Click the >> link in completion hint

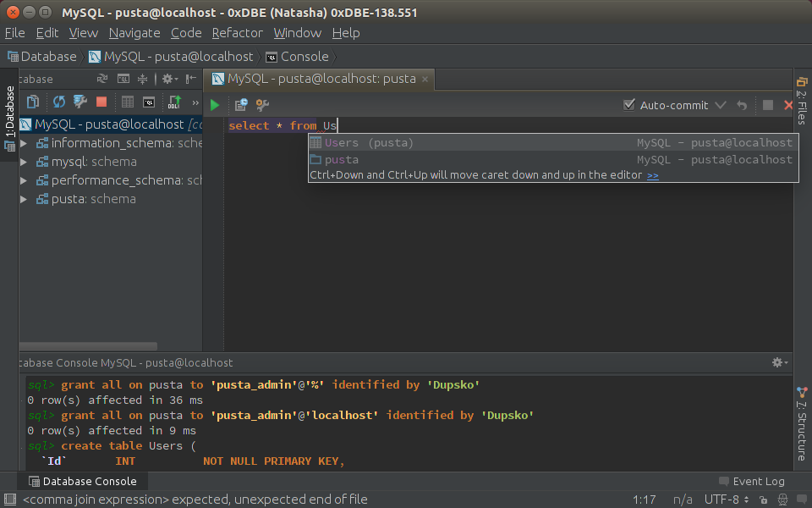point(652,175)
